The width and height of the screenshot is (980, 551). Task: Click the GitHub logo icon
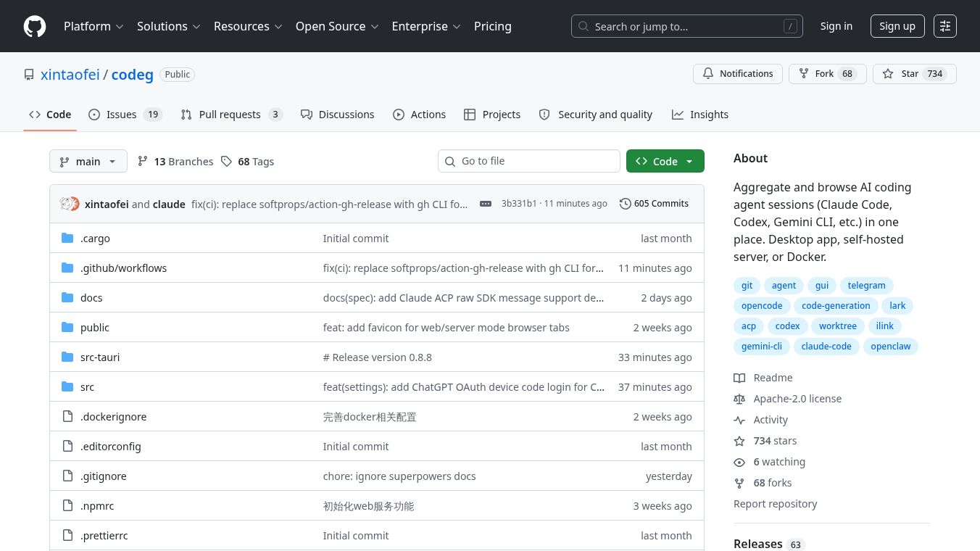click(x=35, y=26)
